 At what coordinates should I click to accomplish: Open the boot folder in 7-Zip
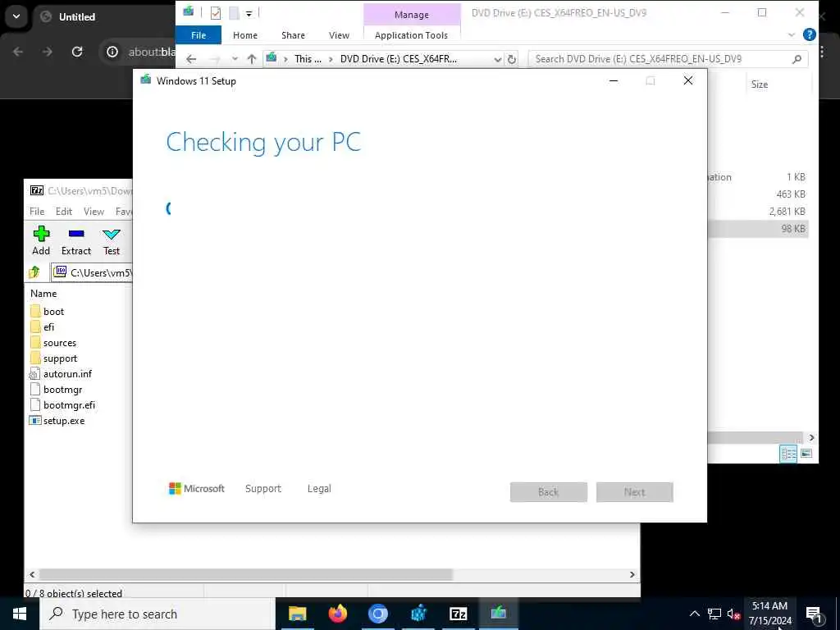tap(47, 311)
